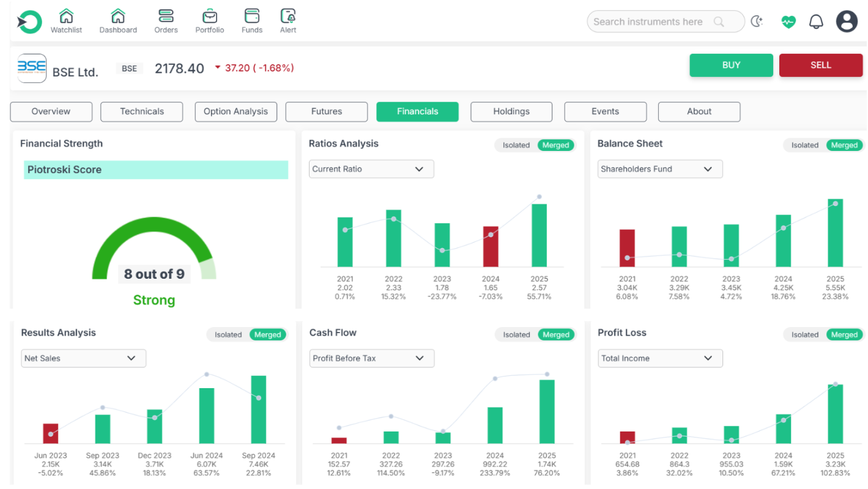Switch Ratios Analysis to Isolated view
This screenshot has height=489, width=868.
516,145
